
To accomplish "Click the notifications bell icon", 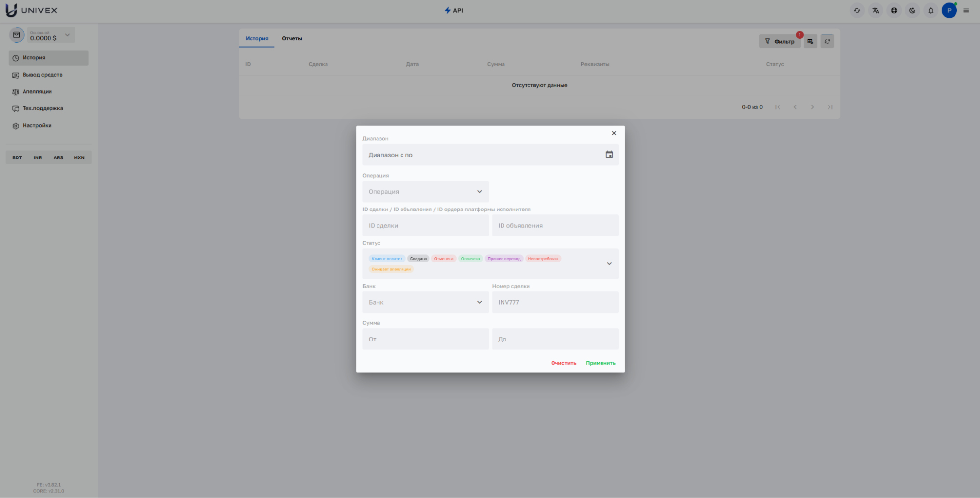I will click(930, 10).
